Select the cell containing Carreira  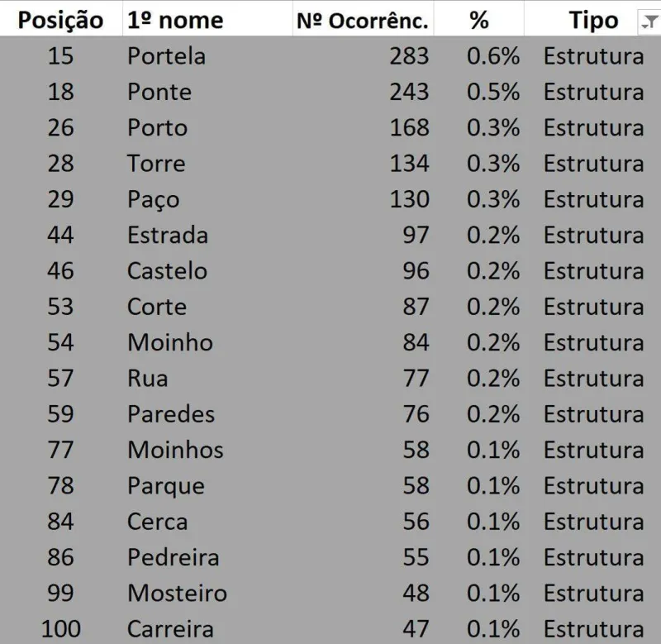coord(207,629)
